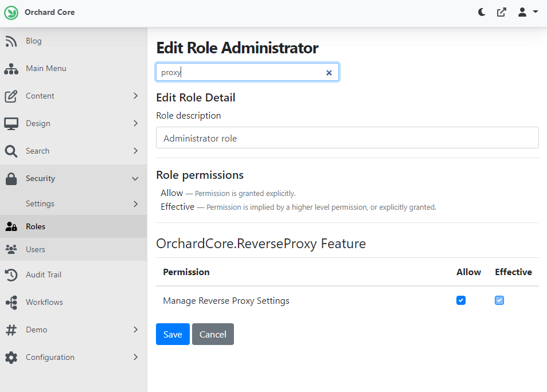Click the Role permissions heading
This screenshot has width=547, height=392.
(x=200, y=175)
